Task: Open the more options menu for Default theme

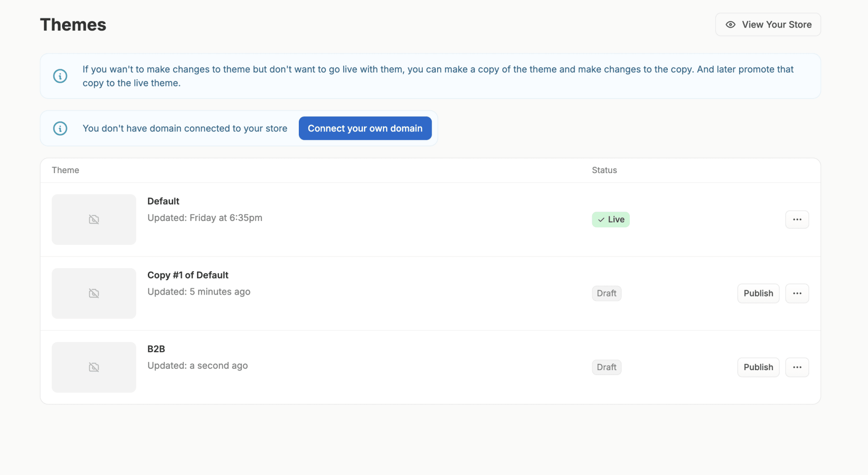Action: 797,220
